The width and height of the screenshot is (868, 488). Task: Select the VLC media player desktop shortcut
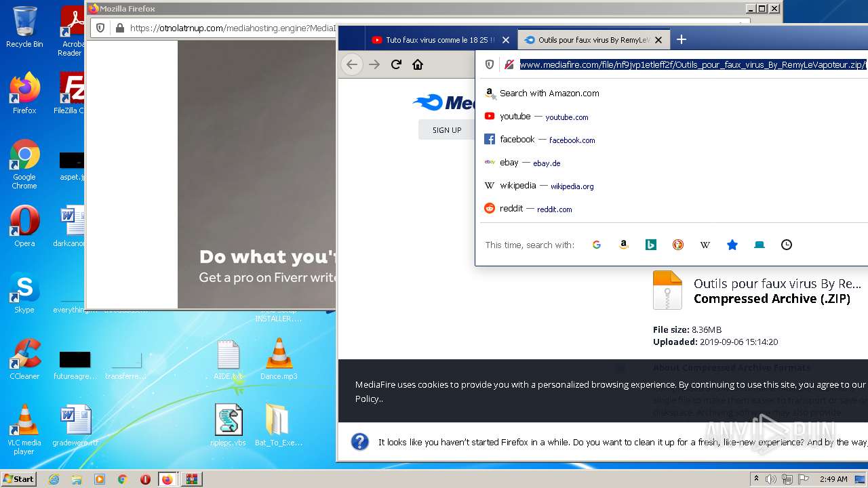coord(24,430)
